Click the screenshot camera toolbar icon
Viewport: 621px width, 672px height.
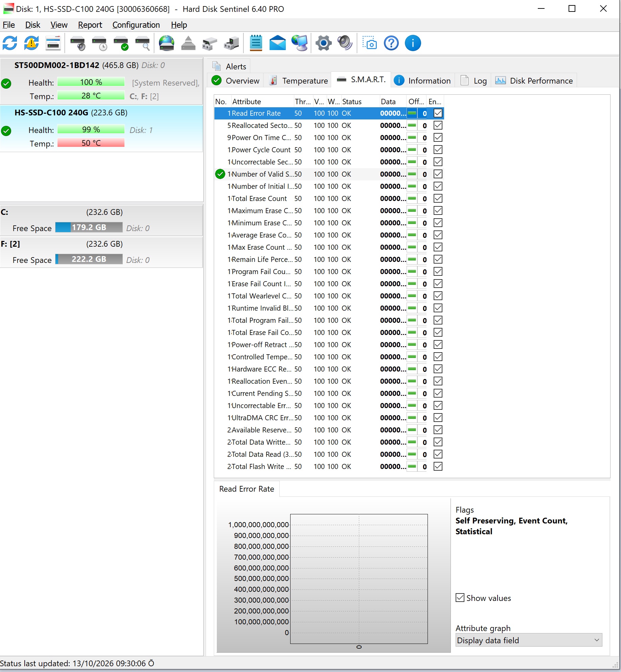coord(370,43)
